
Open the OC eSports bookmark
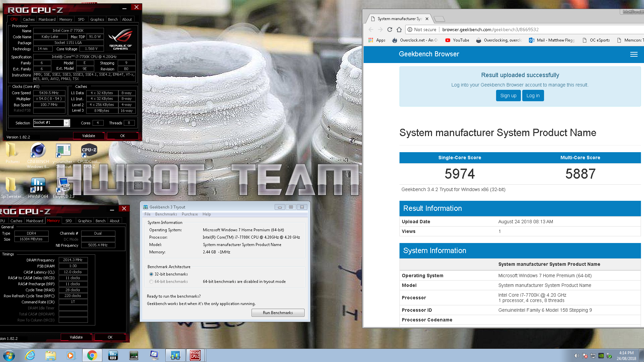pos(596,40)
